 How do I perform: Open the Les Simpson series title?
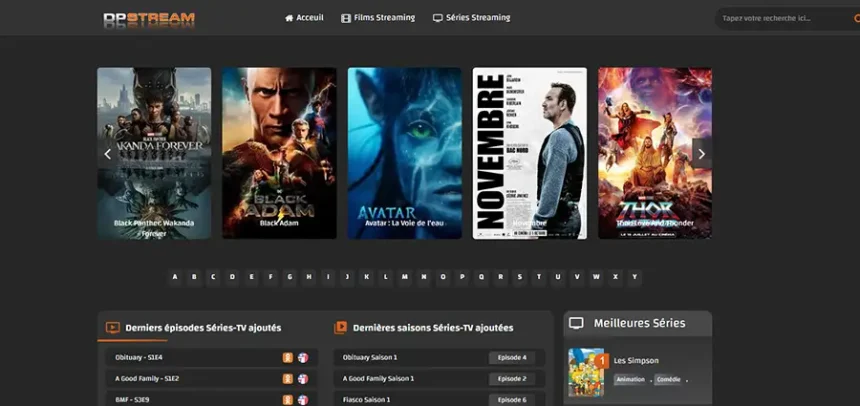(636, 360)
